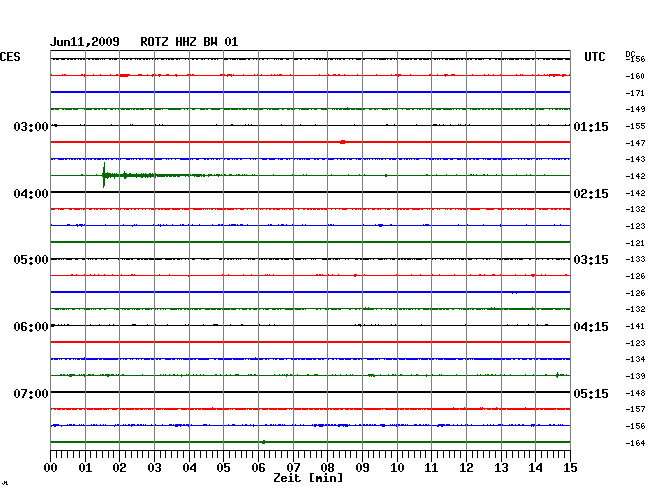Click the "13" minute axis label

point(501,468)
